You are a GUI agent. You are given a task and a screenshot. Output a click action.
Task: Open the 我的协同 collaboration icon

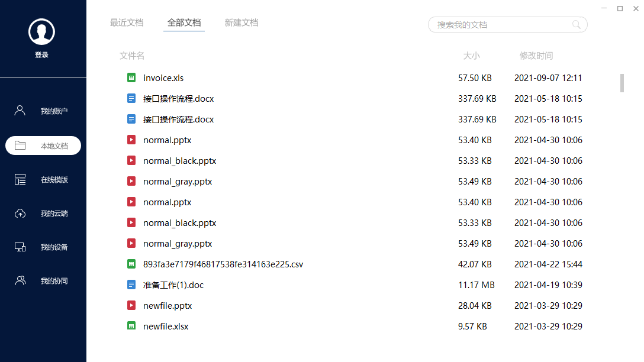pyautogui.click(x=20, y=280)
